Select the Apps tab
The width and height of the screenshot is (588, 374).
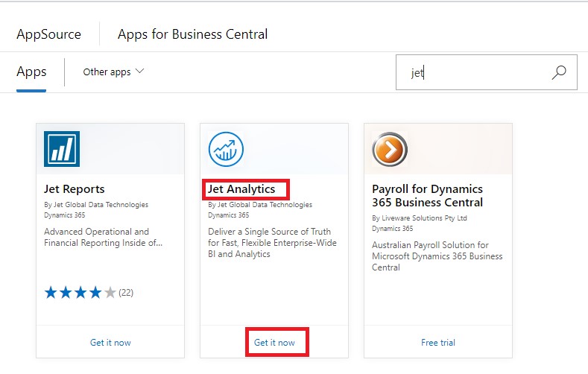point(31,72)
